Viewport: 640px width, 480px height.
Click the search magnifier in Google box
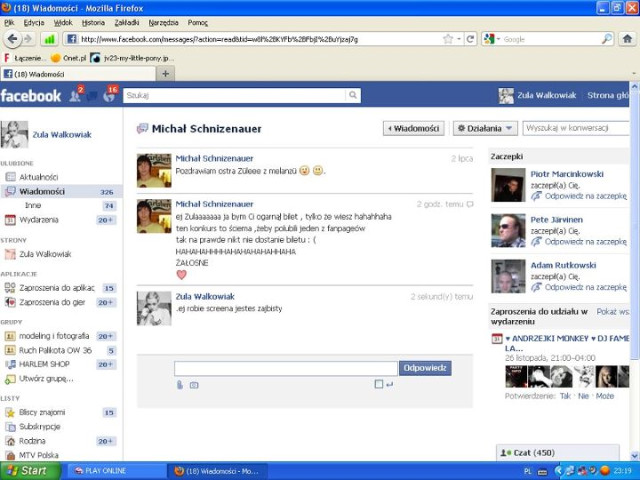coord(607,39)
